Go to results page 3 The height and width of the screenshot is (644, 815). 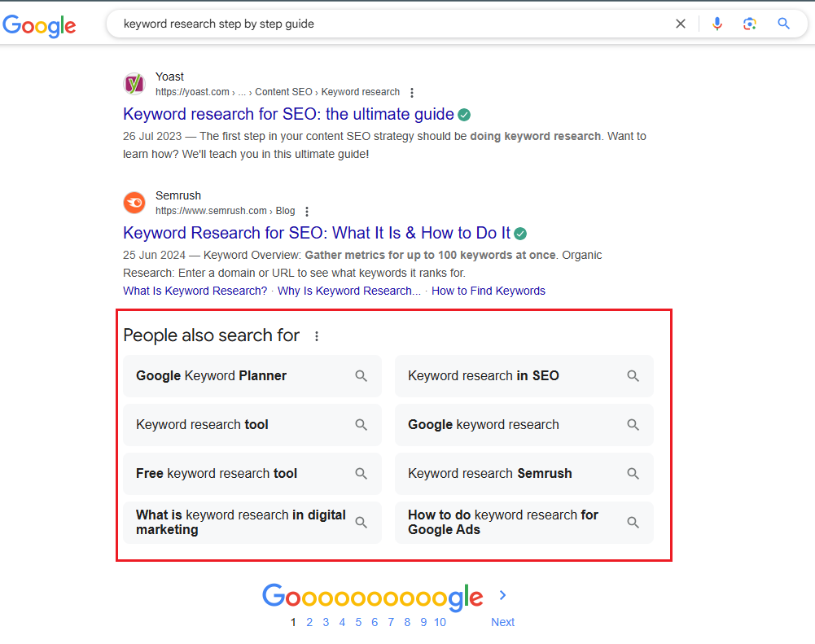tap(326, 622)
